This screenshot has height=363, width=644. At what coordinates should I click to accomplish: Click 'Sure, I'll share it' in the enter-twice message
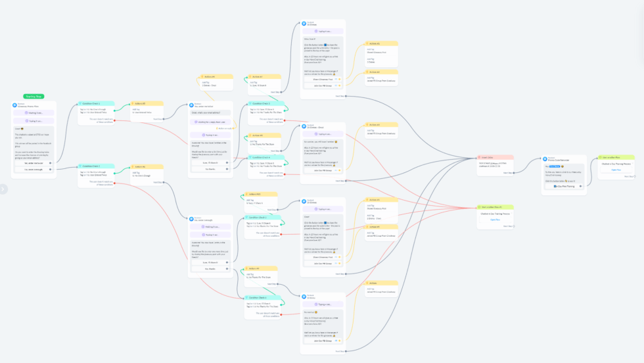(x=210, y=163)
